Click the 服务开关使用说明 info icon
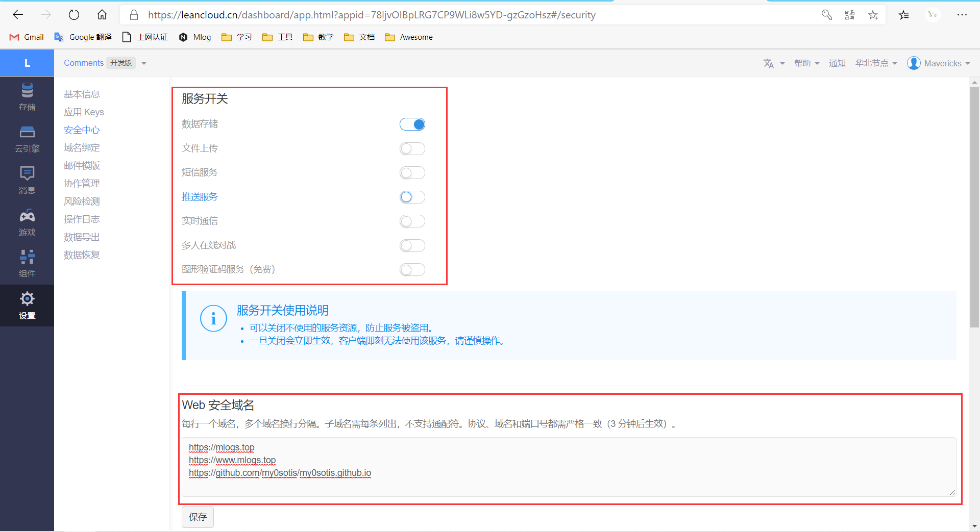 (213, 319)
